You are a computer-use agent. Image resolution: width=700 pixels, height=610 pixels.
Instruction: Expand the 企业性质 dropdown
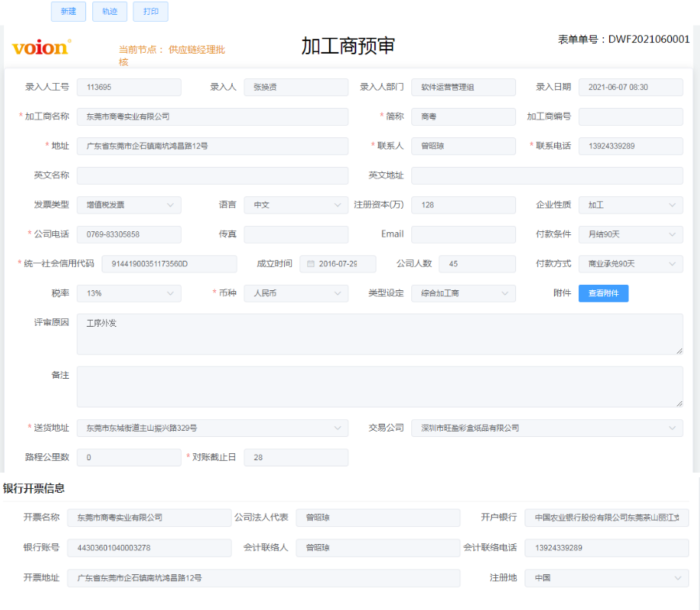coord(631,205)
